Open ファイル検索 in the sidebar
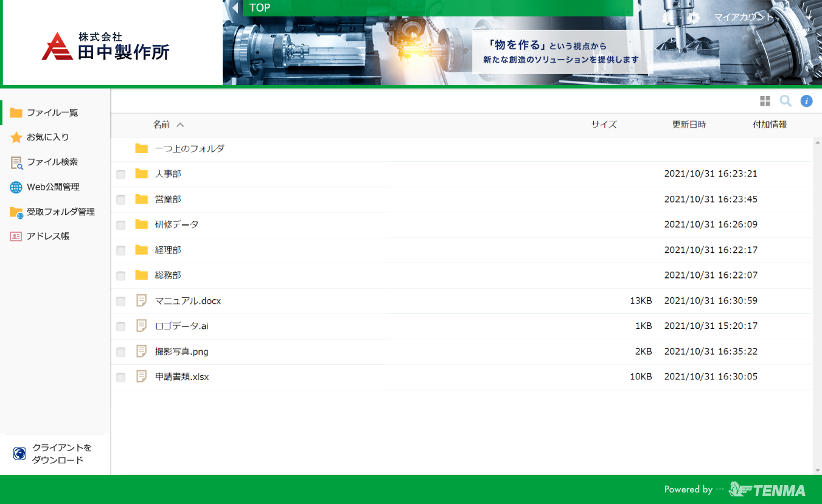The height and width of the screenshot is (504, 822). pos(52,162)
